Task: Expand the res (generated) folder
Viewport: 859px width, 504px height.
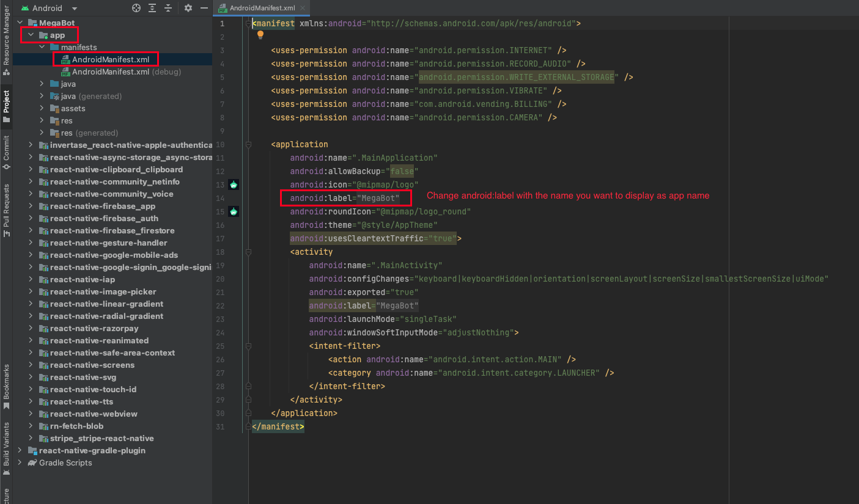Action: click(x=42, y=133)
